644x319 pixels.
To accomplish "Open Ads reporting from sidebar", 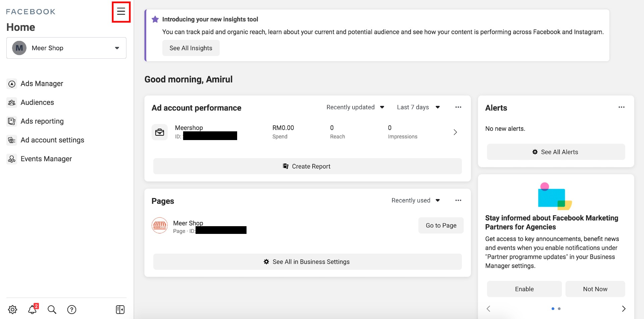I will [42, 121].
